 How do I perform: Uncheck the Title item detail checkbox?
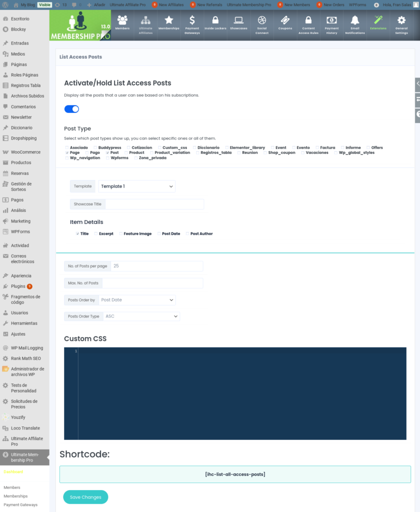point(77,234)
